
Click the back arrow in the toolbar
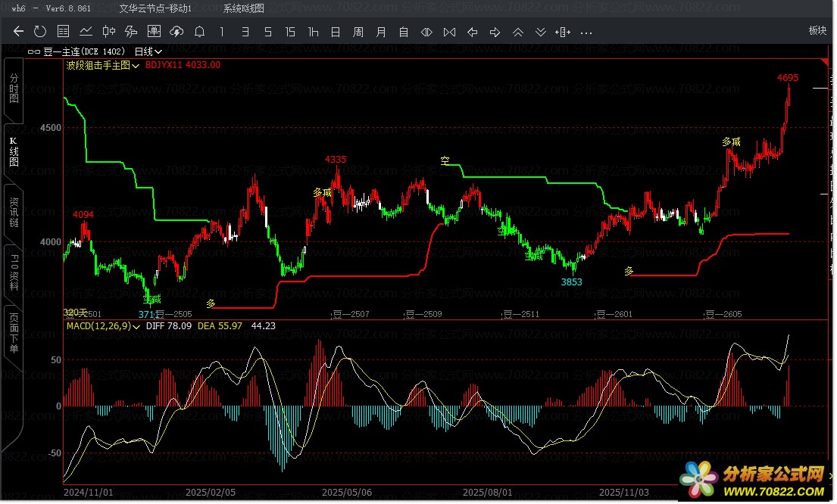(18, 32)
